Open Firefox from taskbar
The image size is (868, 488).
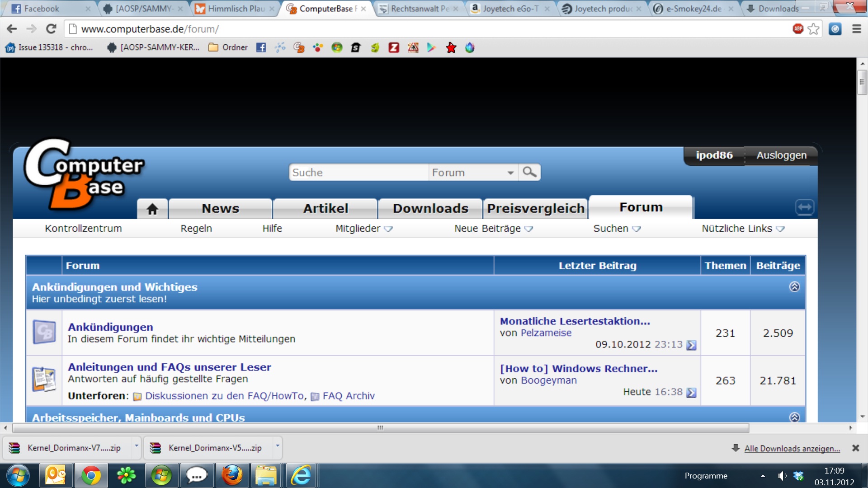point(232,475)
